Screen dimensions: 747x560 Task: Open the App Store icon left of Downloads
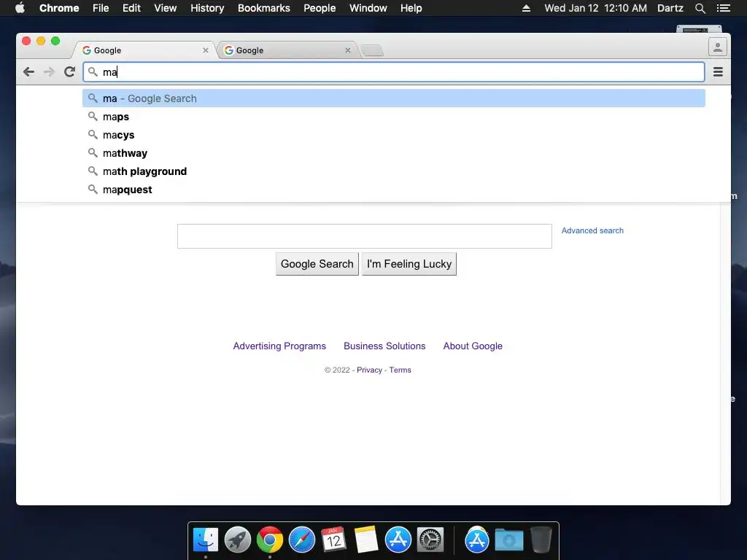(477, 540)
